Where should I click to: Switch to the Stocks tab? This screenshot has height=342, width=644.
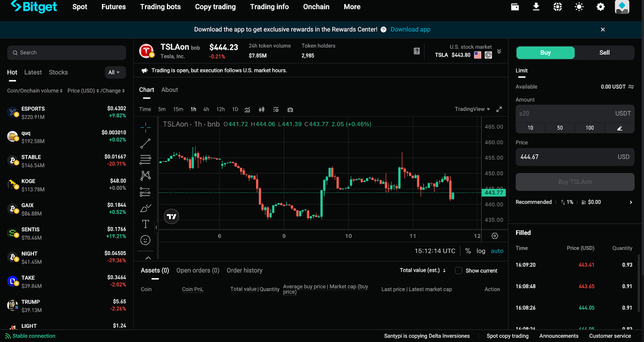pos(58,72)
